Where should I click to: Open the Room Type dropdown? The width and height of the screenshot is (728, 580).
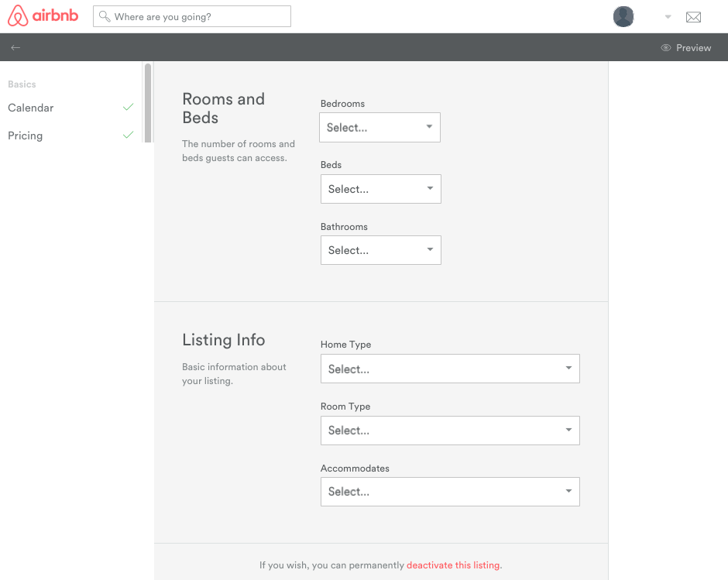click(x=450, y=431)
